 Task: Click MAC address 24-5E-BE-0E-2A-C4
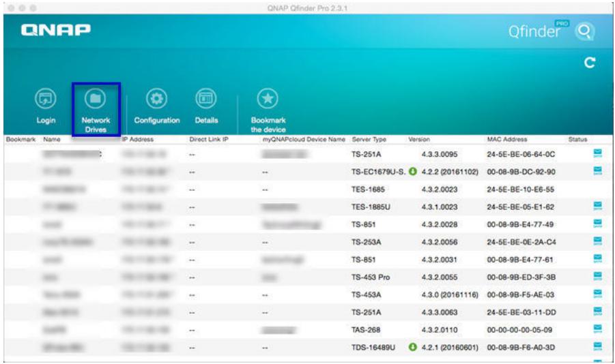[x=521, y=242]
